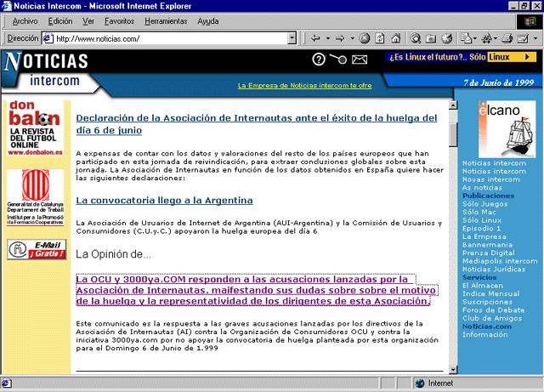Open the History icon
Screen dimensions: 544x392
click(x=447, y=38)
